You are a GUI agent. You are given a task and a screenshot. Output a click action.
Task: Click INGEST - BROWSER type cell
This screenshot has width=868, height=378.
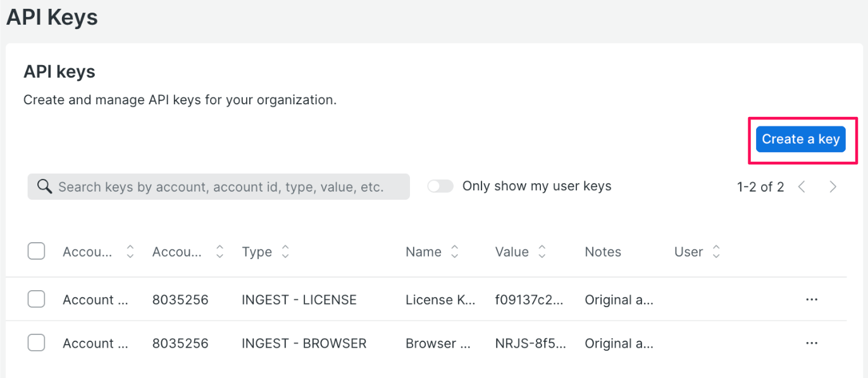tap(304, 343)
